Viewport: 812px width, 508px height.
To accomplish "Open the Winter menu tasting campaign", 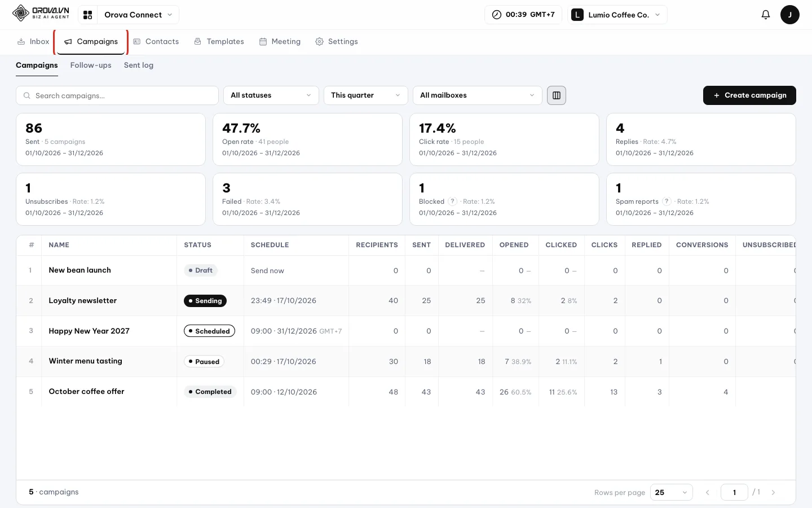I will [x=85, y=361].
